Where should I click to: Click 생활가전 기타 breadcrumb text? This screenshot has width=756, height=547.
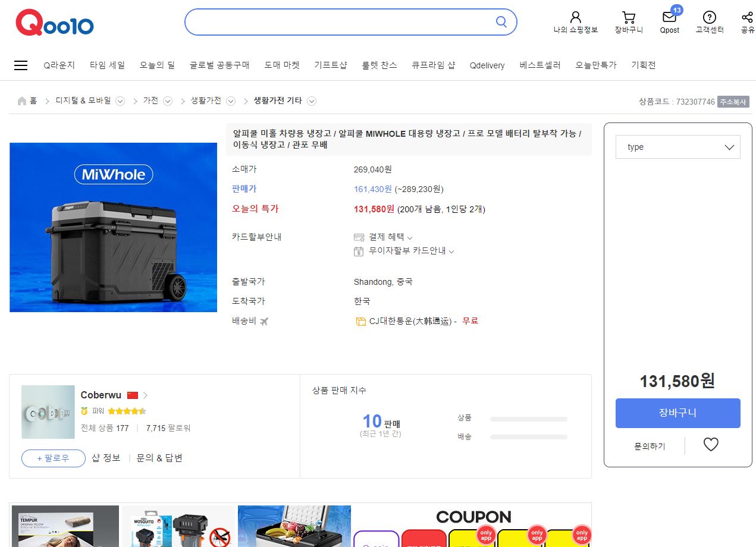pyautogui.click(x=278, y=101)
